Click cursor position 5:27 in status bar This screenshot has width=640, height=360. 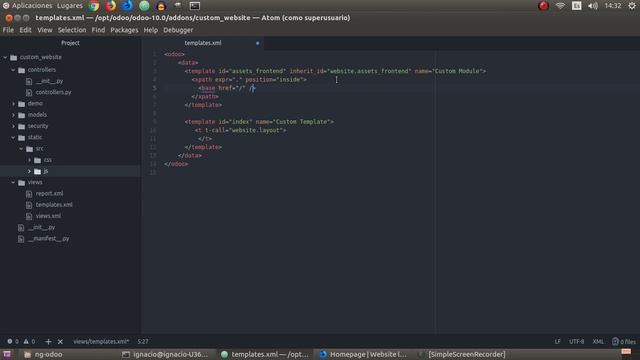click(143, 342)
